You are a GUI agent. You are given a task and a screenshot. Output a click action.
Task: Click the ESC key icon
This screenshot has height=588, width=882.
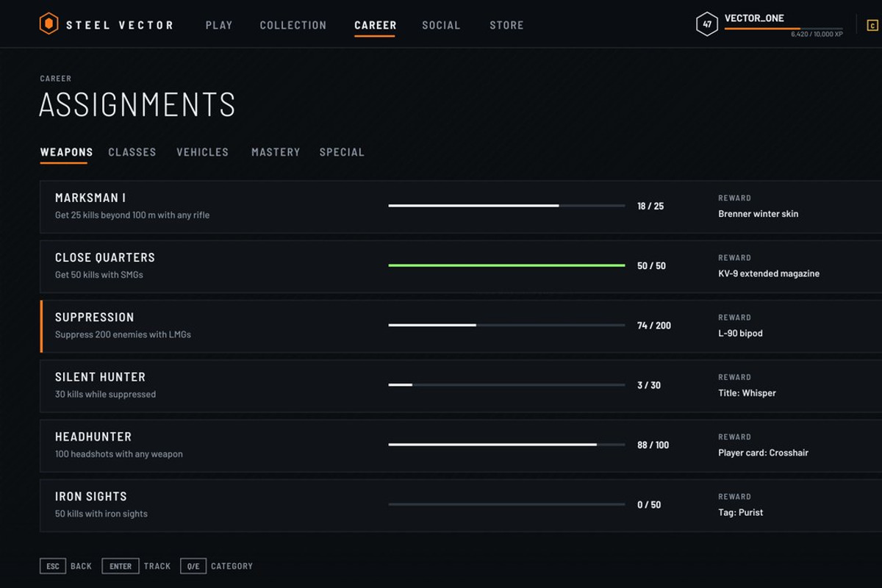[x=53, y=566]
